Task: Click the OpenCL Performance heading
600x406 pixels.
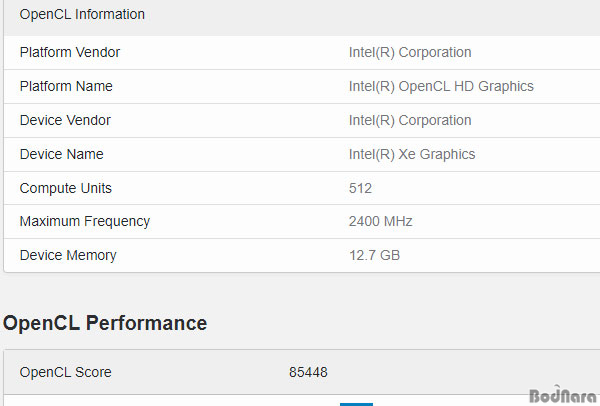Action: click(x=105, y=323)
